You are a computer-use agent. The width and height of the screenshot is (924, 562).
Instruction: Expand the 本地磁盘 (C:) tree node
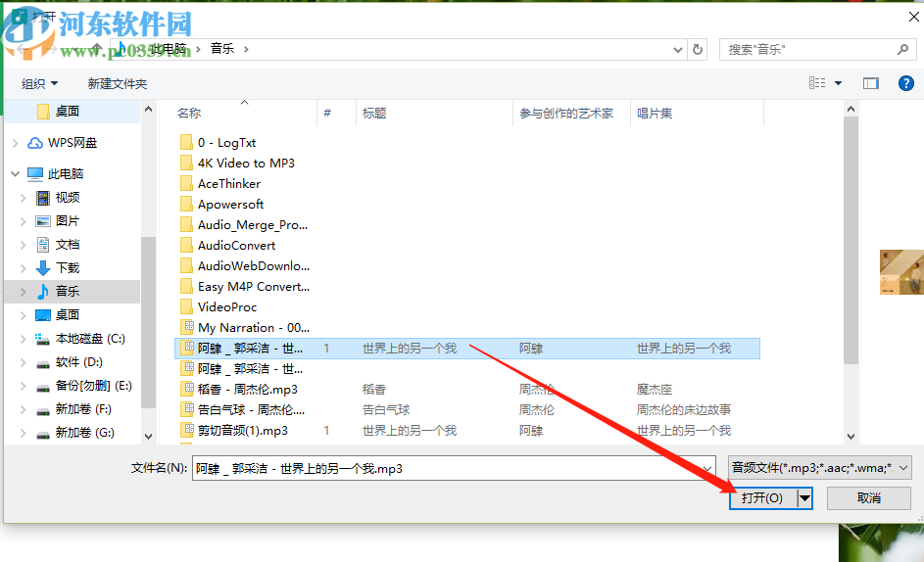click(23, 339)
